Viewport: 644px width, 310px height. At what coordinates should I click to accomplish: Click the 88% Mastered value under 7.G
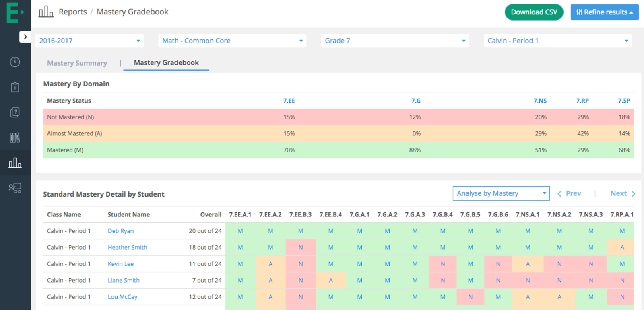[x=415, y=150]
